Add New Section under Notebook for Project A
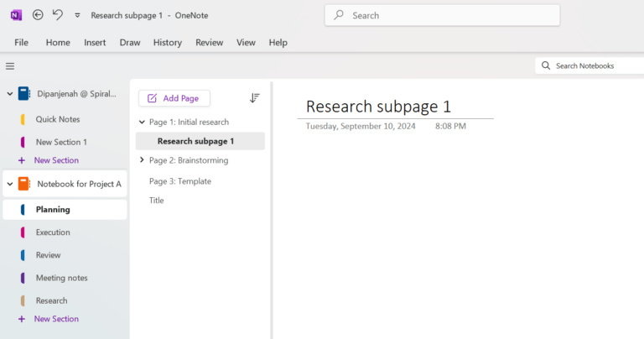This screenshot has height=339, width=644. 56,319
